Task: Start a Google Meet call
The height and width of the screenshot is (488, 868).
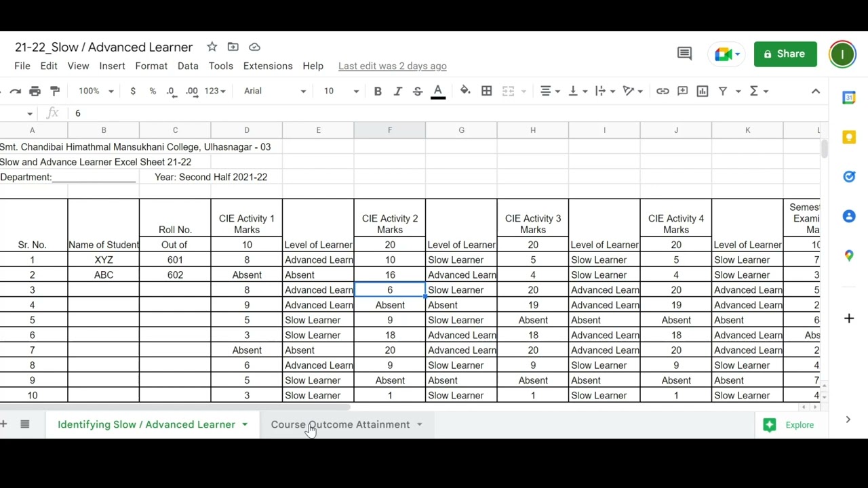Action: coord(727,54)
